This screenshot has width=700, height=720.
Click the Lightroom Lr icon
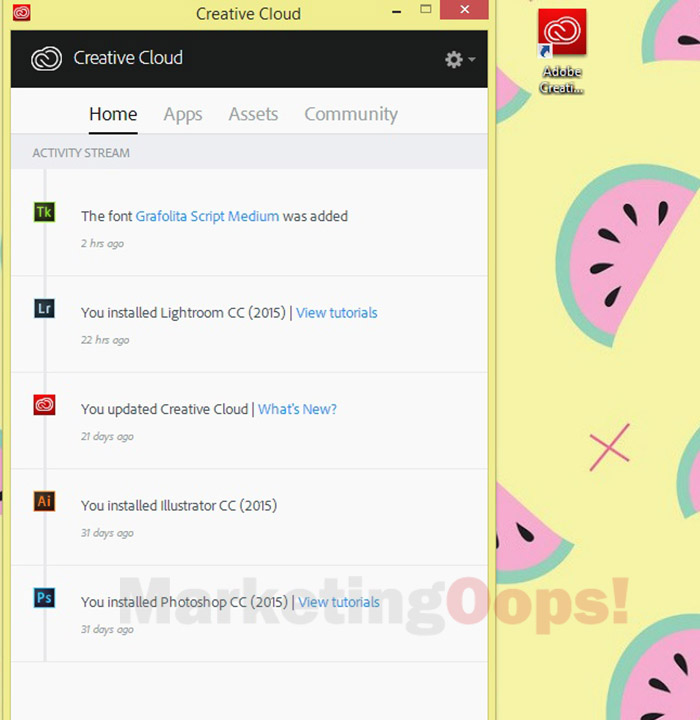45,308
